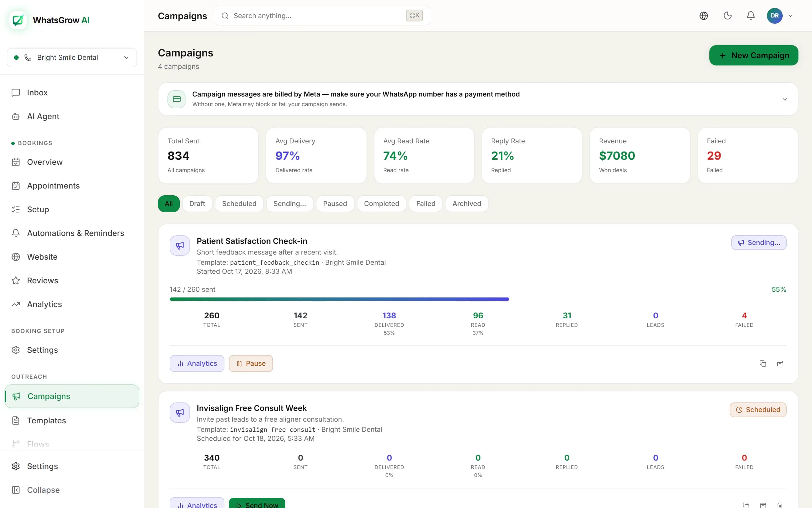Image resolution: width=812 pixels, height=508 pixels.
Task: Open Analytics trend item in sidebar
Action: pyautogui.click(x=72, y=304)
